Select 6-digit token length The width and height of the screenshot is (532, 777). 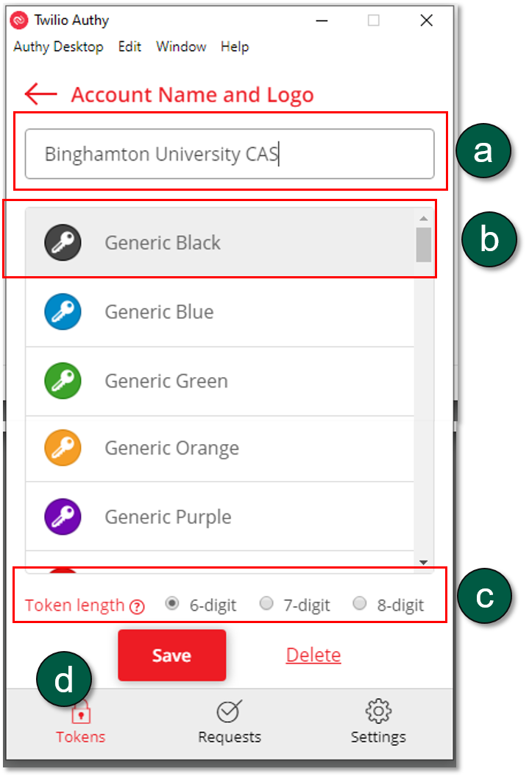(173, 604)
